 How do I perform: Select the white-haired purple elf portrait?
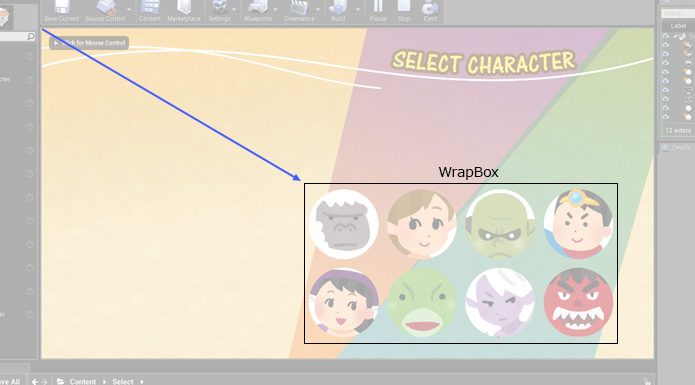pyautogui.click(x=500, y=302)
